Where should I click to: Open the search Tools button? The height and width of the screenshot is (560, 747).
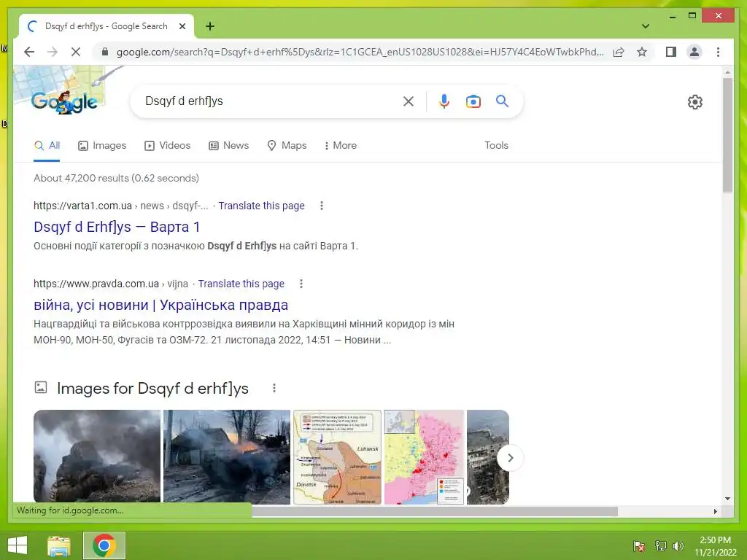click(496, 146)
